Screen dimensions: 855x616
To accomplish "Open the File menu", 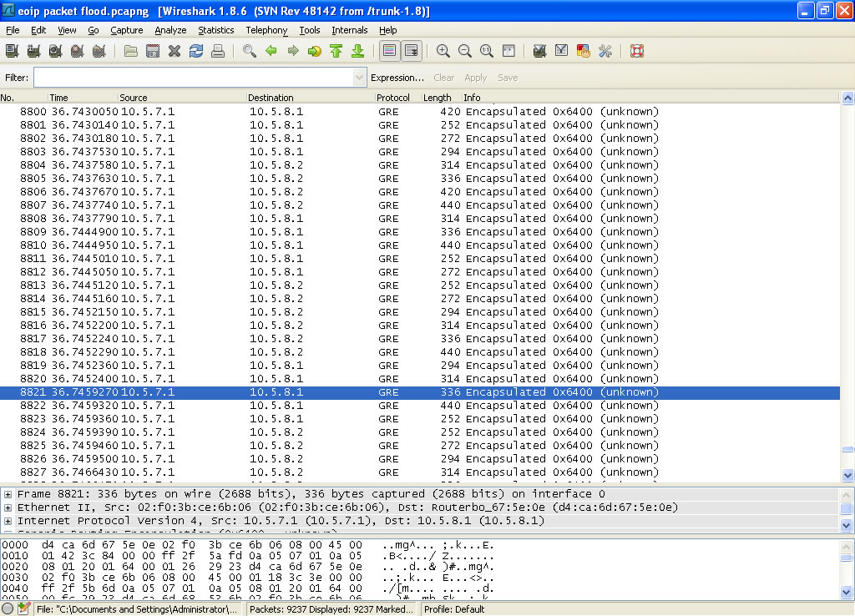I will (x=12, y=30).
